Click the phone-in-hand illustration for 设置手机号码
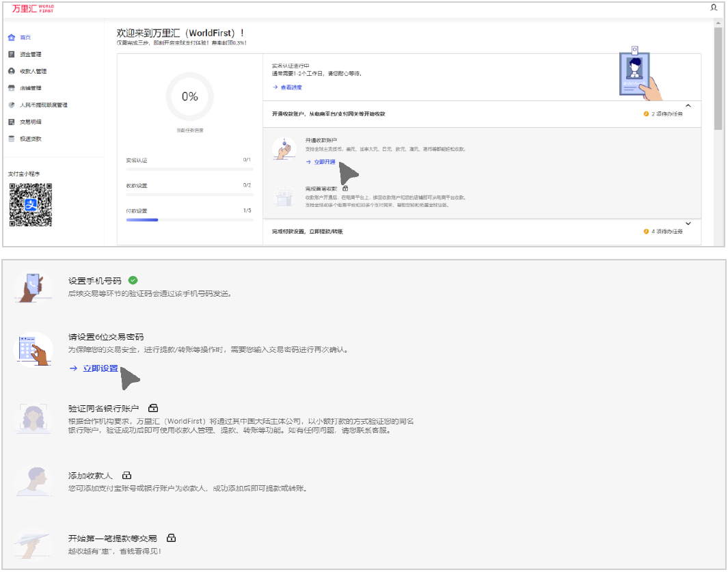The width and height of the screenshot is (728, 572). pyautogui.click(x=33, y=288)
